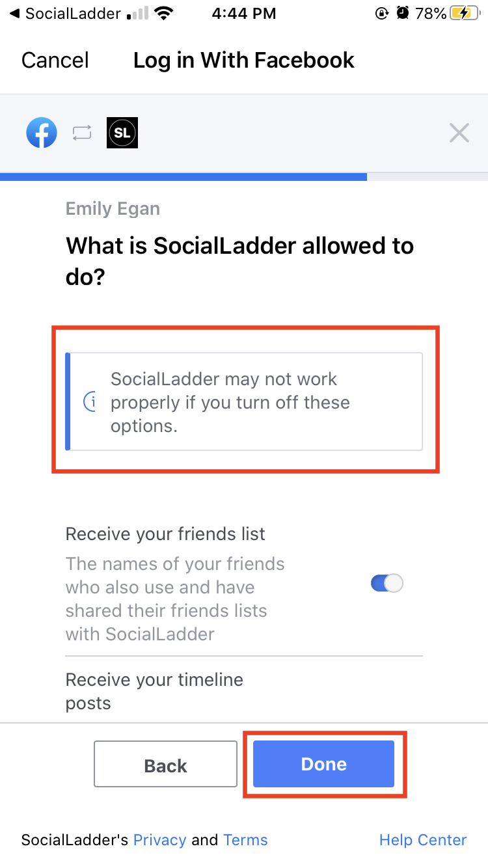Tap the battery charging indicator
Image resolution: width=488 pixels, height=868 pixels.
(x=467, y=14)
